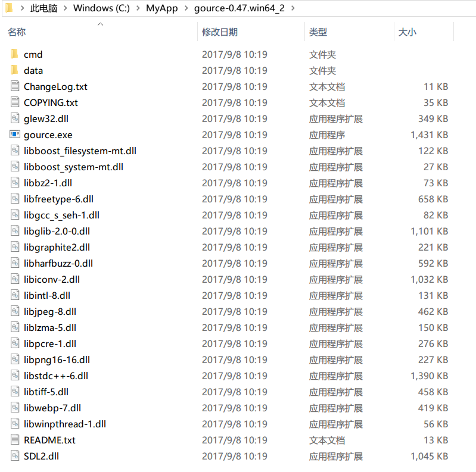Select the data folder name
The image size is (476, 472).
pyautogui.click(x=33, y=70)
